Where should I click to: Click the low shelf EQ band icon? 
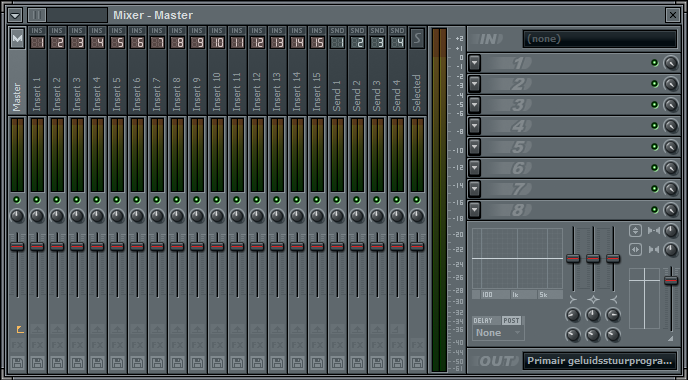click(x=573, y=300)
